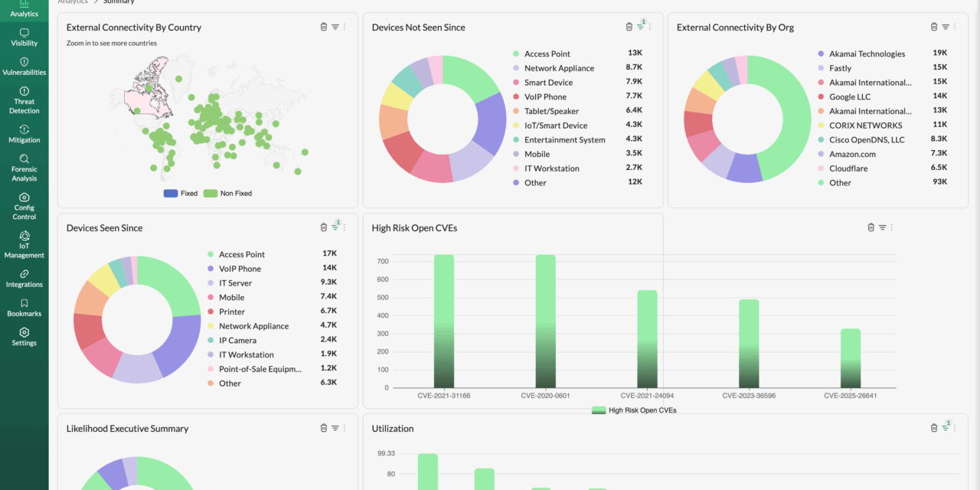Viewport: 980px width, 490px height.
Task: Open Threat Detection from the sidebar
Action: pyautogui.click(x=24, y=101)
